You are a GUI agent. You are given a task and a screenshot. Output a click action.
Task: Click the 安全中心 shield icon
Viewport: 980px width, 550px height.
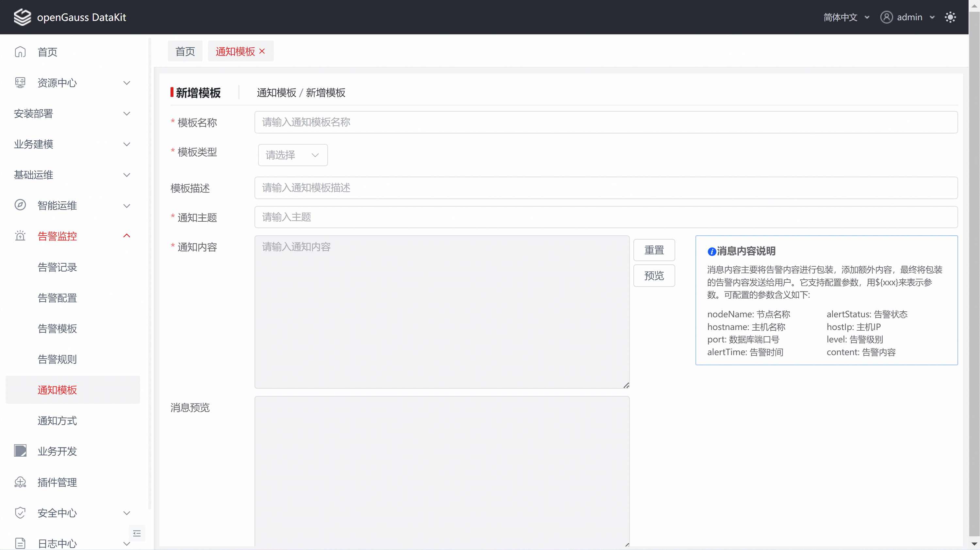coord(20,513)
